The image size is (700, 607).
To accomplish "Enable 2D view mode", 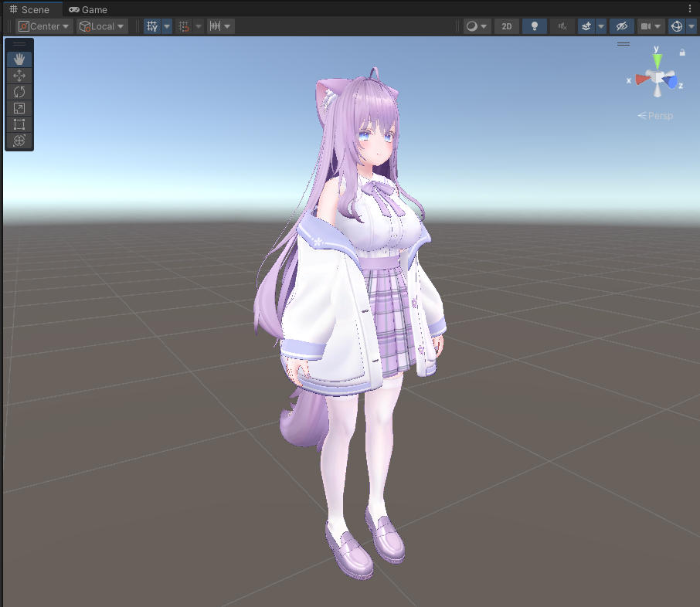I will pyautogui.click(x=507, y=26).
